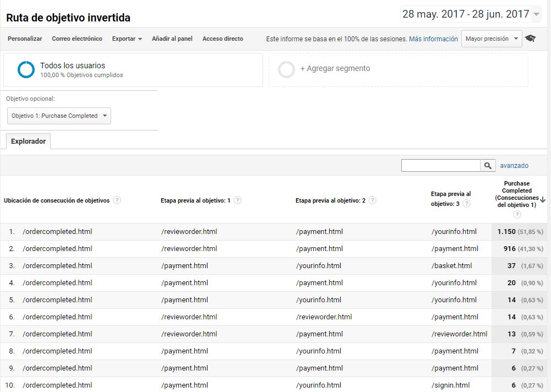Click the search magnifying glass icon
This screenshot has width=551, height=392.
tap(489, 165)
